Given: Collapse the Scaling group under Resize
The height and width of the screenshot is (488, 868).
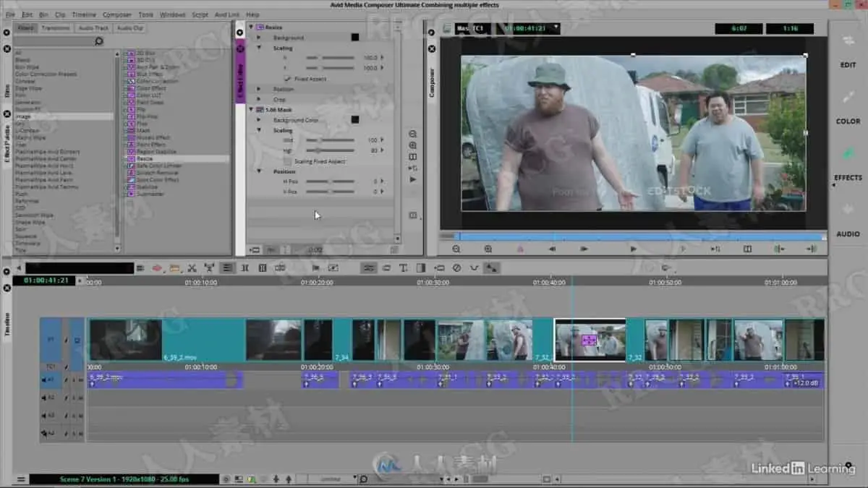Looking at the screenshot, I should click(259, 48).
